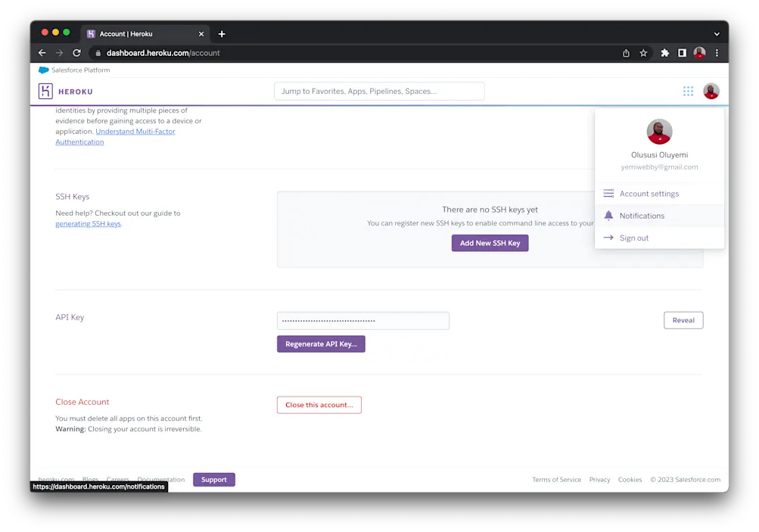Select the Account | Heroku tab

click(x=145, y=34)
